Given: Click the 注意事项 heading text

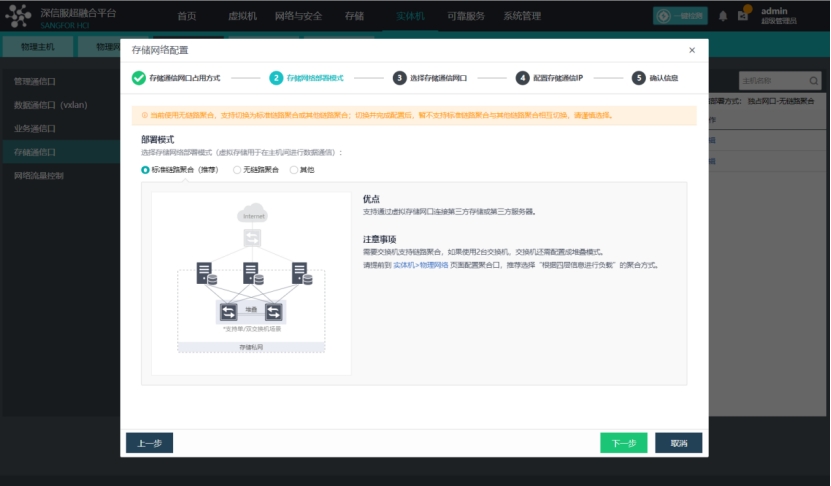Looking at the screenshot, I should click(379, 239).
